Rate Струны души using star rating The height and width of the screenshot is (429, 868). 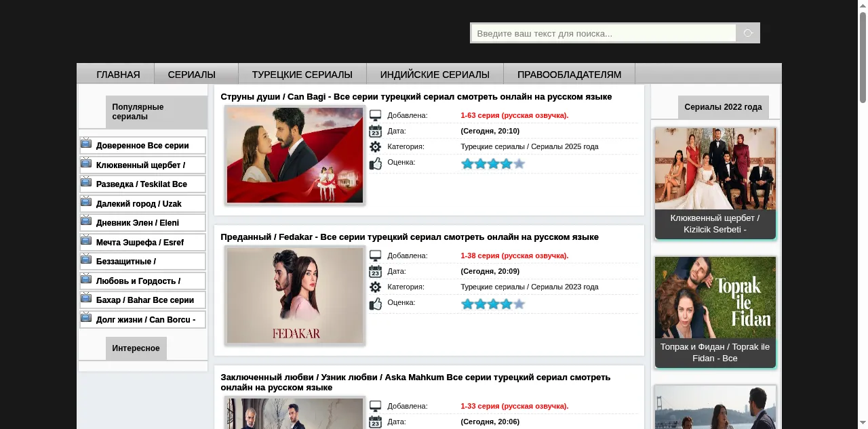point(493,164)
